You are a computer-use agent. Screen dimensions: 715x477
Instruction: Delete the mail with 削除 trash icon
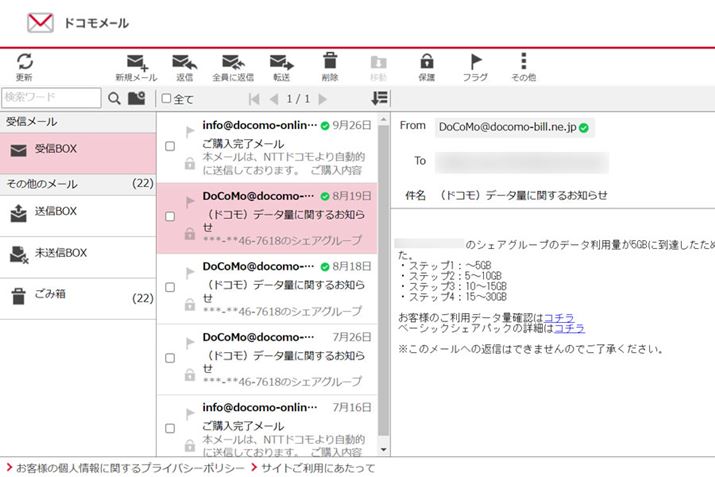click(330, 62)
